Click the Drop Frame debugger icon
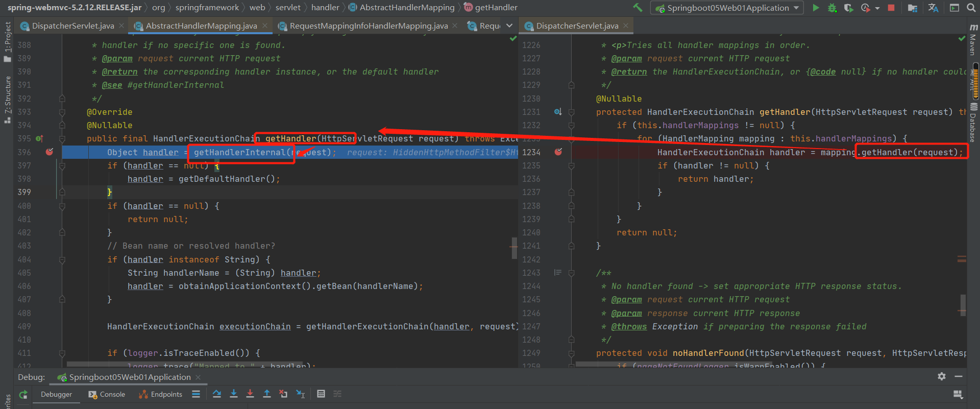This screenshot has width=980, height=409. tap(283, 394)
